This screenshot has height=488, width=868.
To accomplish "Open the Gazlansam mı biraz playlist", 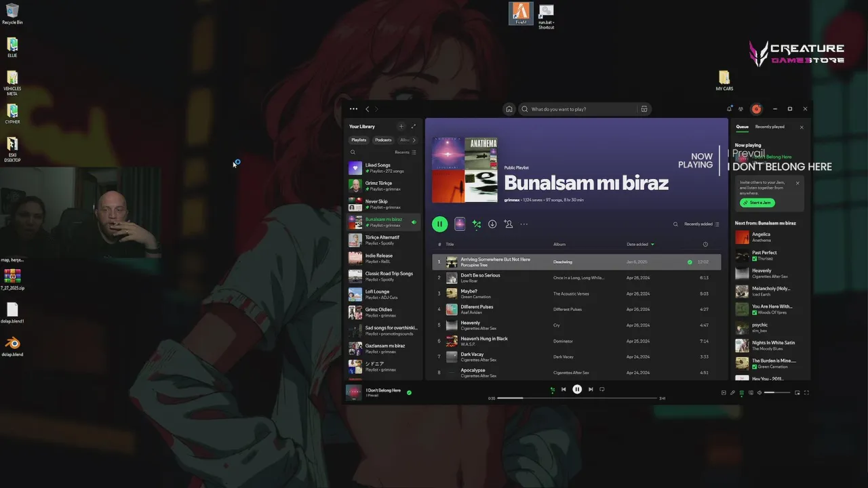I will (x=383, y=348).
